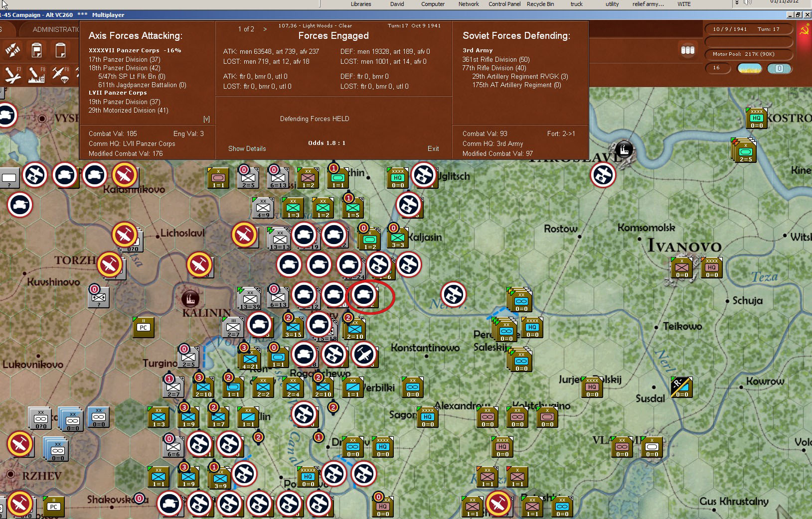The image size is (812, 519).
Task: Click the weather indicator in top bar
Action: [x=749, y=68]
